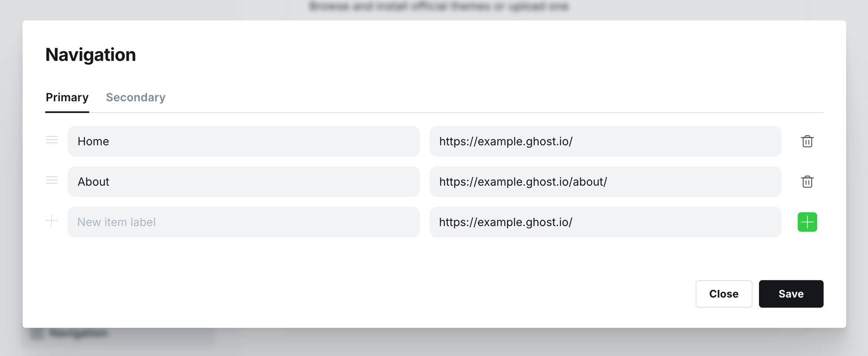Delete the About navigation item
868x356 pixels.
[x=807, y=182]
